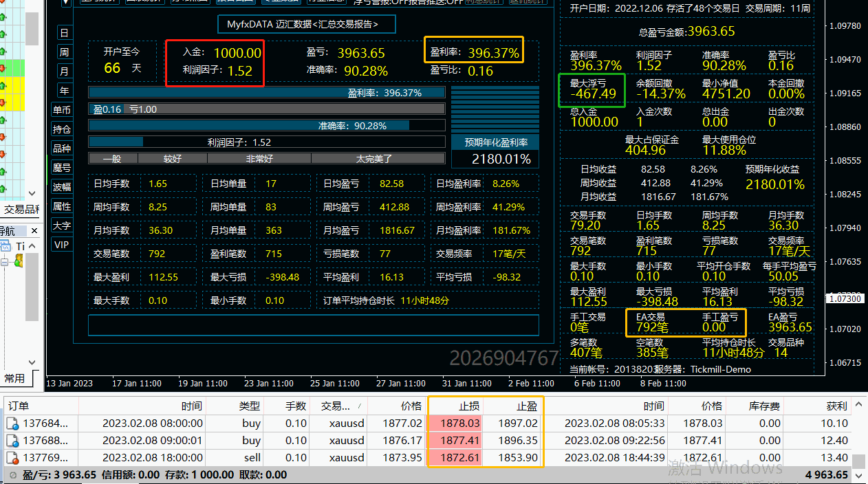The height and width of the screenshot is (484, 868).
Task: Collapse the navigator account tree node
Action: tap(5, 261)
